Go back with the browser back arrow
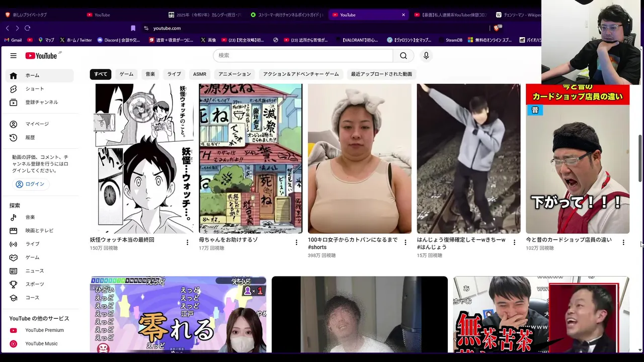The image size is (644, 362). (x=8, y=28)
